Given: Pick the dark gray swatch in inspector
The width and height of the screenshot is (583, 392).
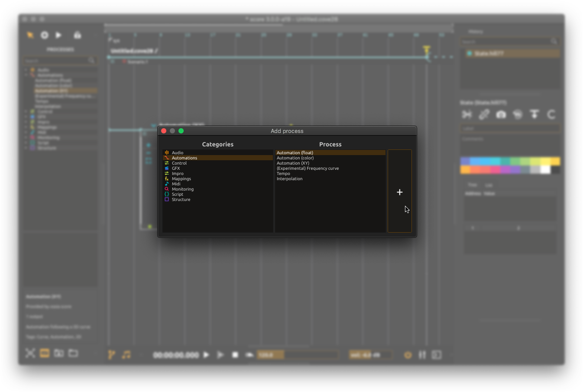Looking at the screenshot, I should (x=555, y=169).
